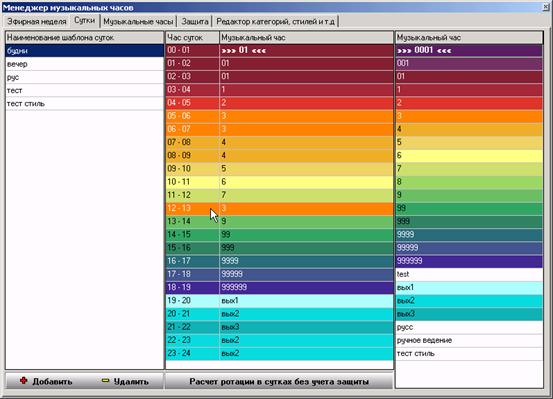
Task: Click 999999 in the 18 - 19 row
Action: [306, 288]
